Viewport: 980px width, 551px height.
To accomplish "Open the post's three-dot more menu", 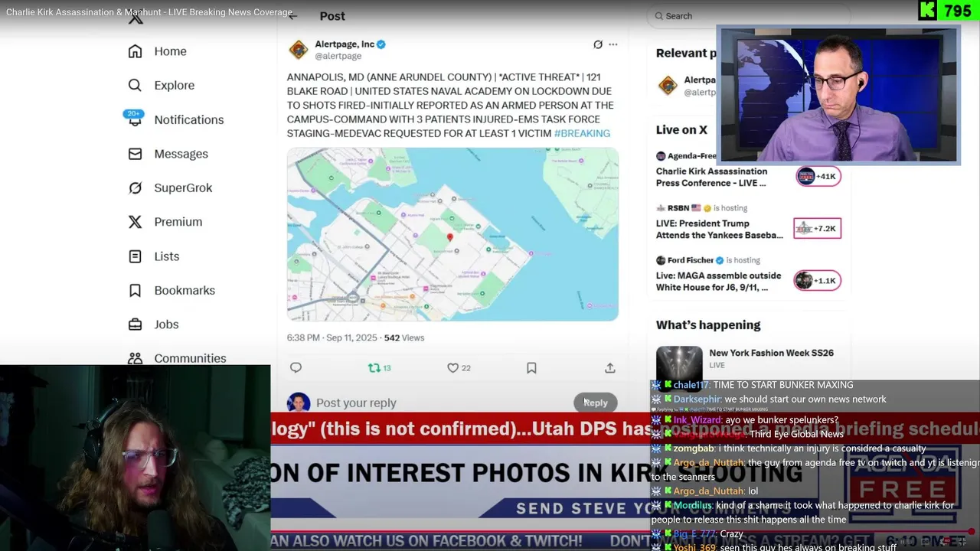I will coord(613,44).
